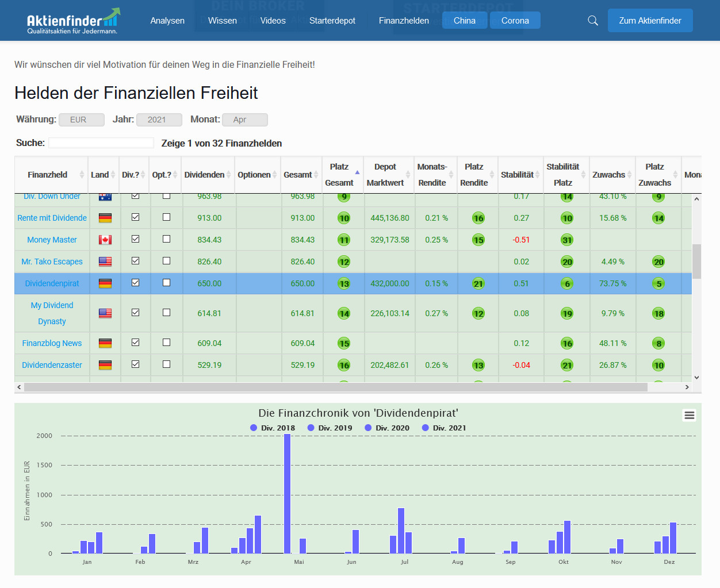Click yield rank badge 21 for Dividendenpirat

click(x=478, y=283)
